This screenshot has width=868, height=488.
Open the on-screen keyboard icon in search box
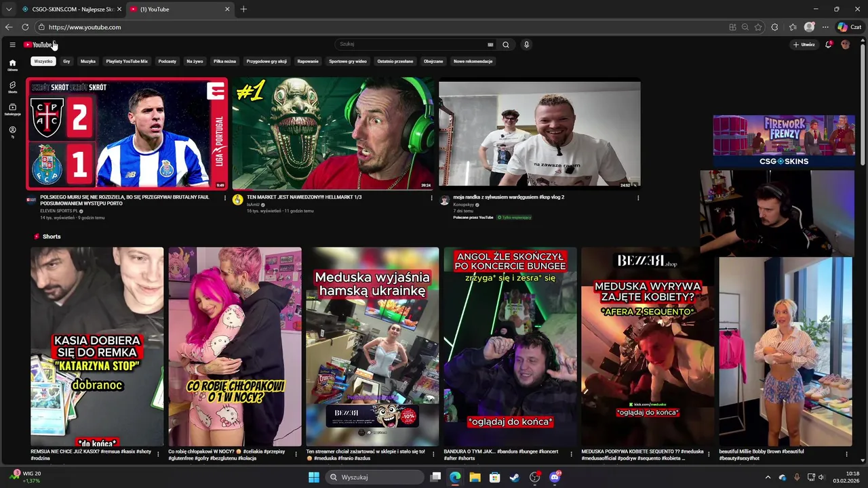490,45
